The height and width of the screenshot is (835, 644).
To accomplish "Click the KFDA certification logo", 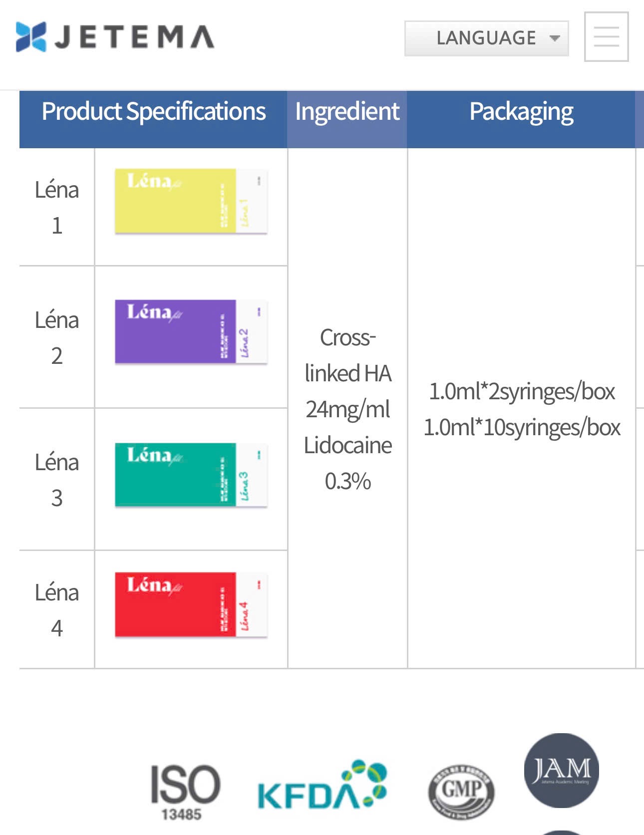I will 322,786.
